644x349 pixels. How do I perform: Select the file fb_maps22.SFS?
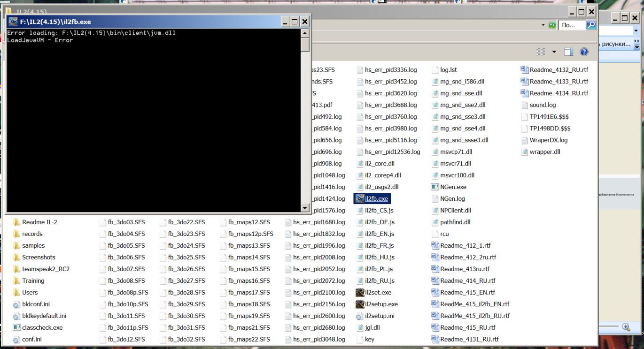coord(245,340)
